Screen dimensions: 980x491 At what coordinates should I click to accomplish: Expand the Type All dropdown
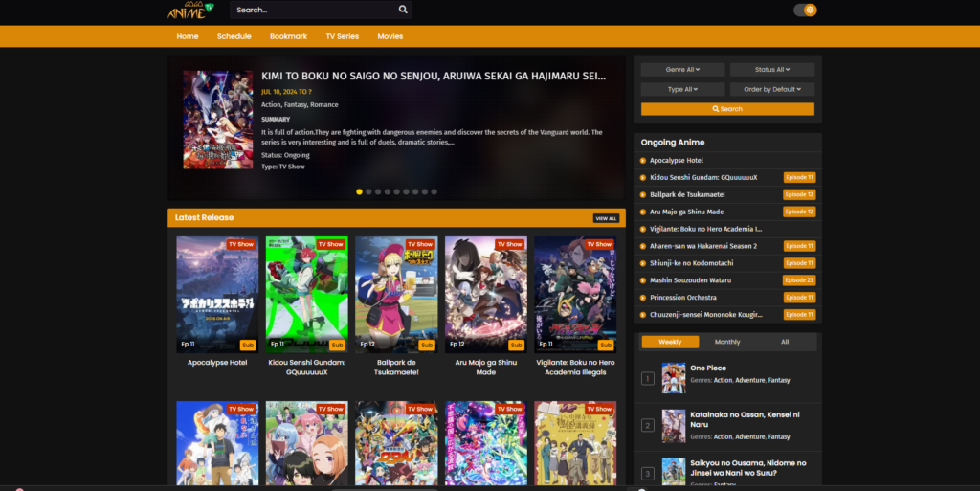(x=682, y=89)
